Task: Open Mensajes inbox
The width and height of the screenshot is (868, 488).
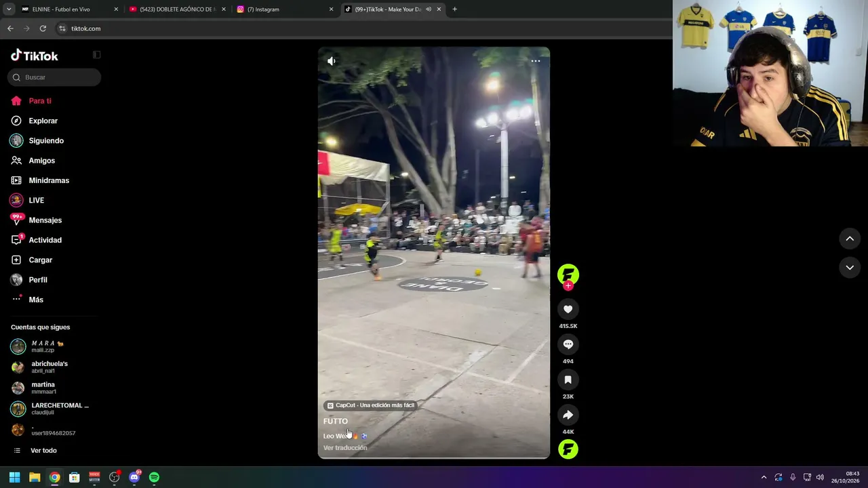Action: coord(45,220)
